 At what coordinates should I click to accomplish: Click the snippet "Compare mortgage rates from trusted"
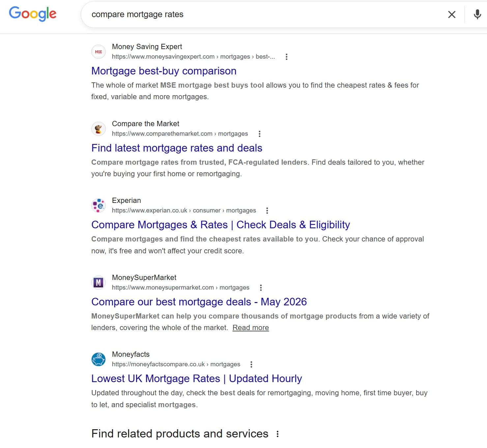coord(258,168)
